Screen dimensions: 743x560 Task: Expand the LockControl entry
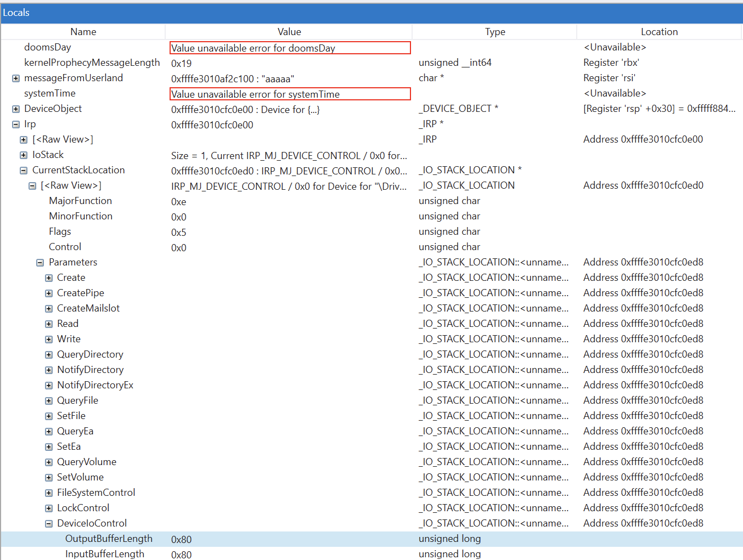(x=49, y=508)
